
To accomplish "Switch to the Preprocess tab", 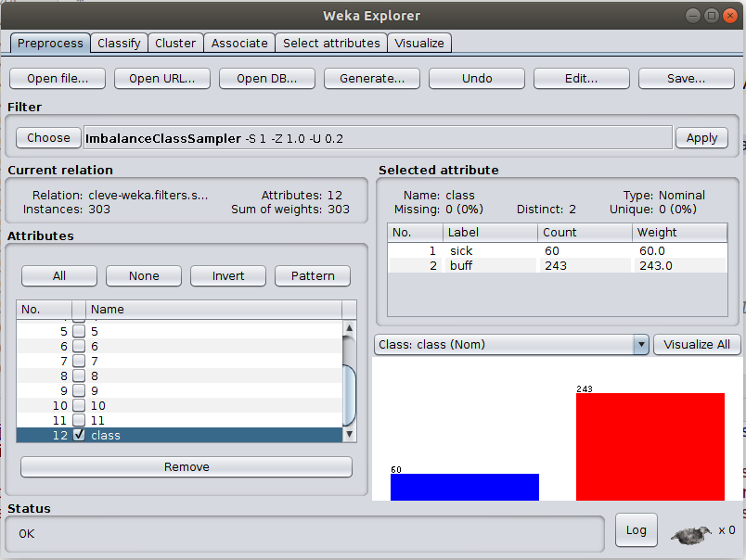I will click(50, 43).
